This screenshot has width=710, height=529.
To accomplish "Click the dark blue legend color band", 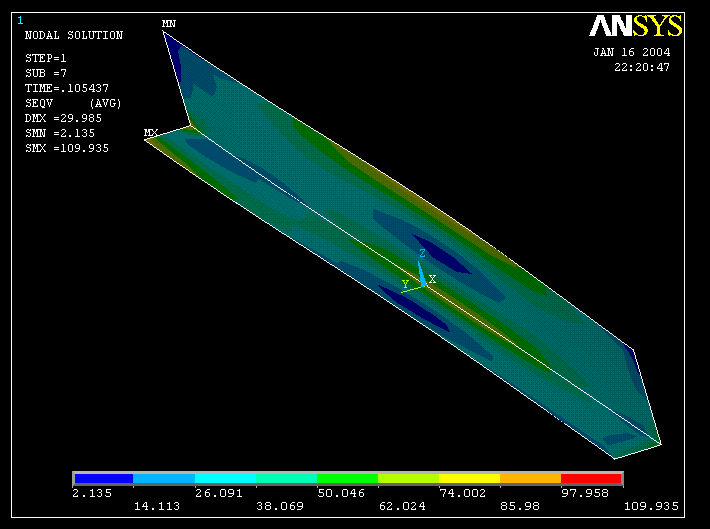I will pyautogui.click(x=104, y=478).
